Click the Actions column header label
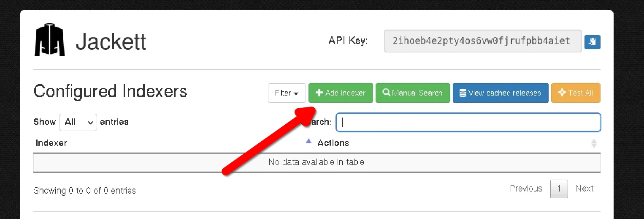Screen dimensions: 644x219 coord(333,143)
